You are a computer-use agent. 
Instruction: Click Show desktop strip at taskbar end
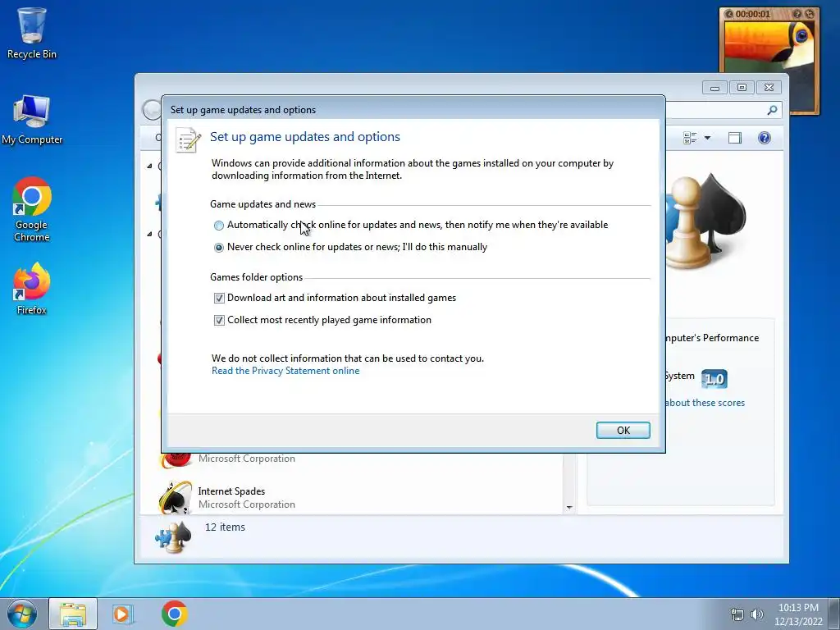[834, 614]
